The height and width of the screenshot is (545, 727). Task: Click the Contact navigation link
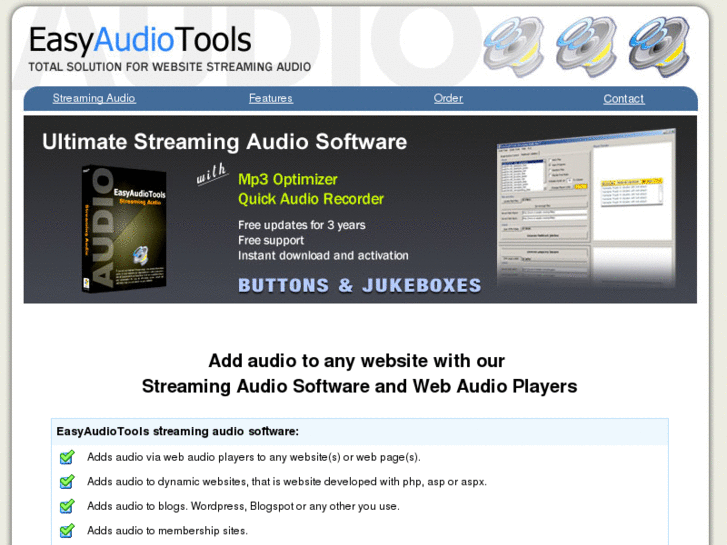624,99
